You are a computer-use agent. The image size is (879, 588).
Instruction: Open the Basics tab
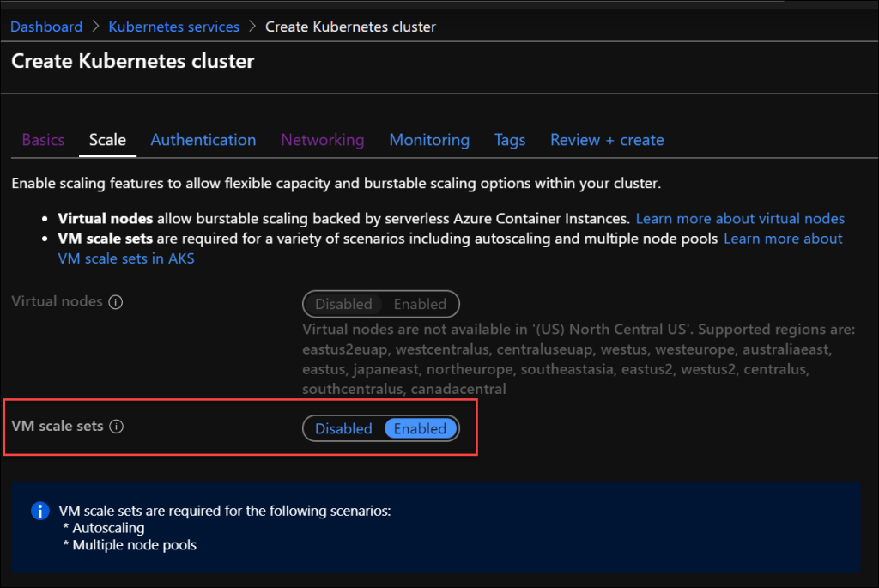43,140
